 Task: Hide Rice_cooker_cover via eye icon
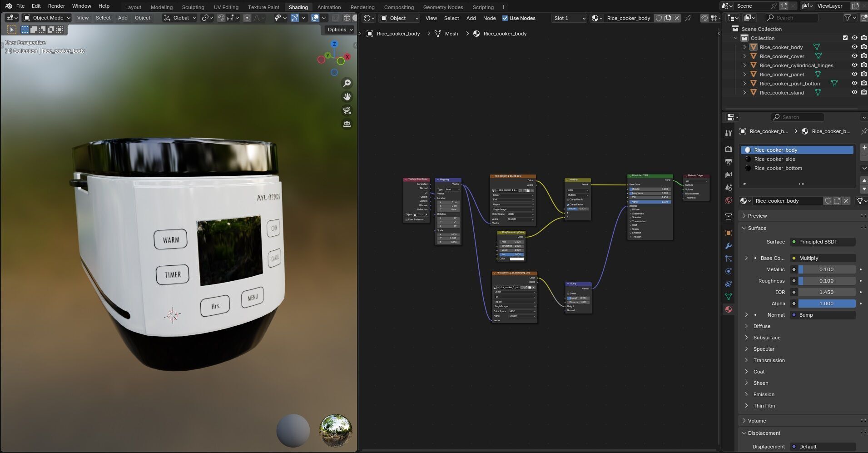pos(854,56)
